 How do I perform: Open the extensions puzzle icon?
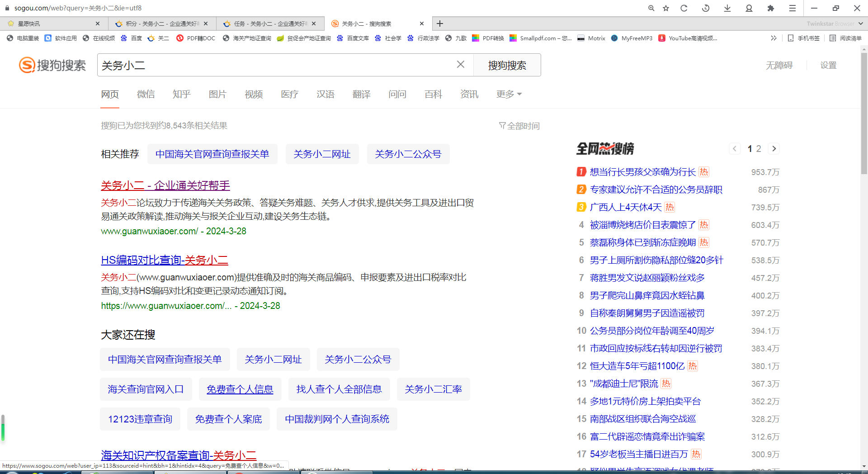[x=771, y=8]
